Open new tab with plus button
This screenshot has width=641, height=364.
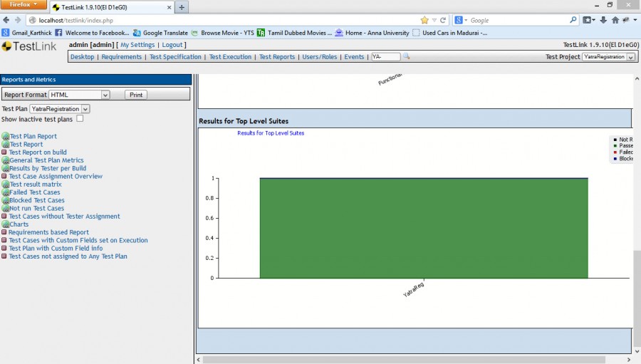[182, 7]
